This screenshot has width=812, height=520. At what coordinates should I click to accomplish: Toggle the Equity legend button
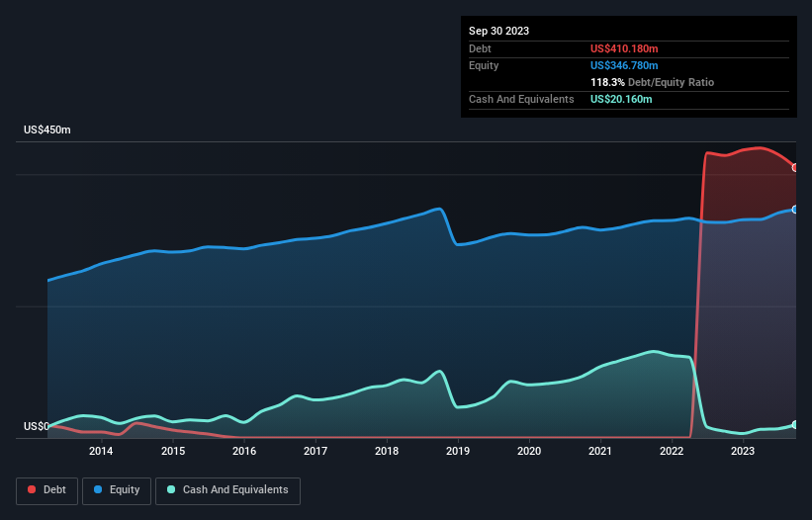[117, 490]
